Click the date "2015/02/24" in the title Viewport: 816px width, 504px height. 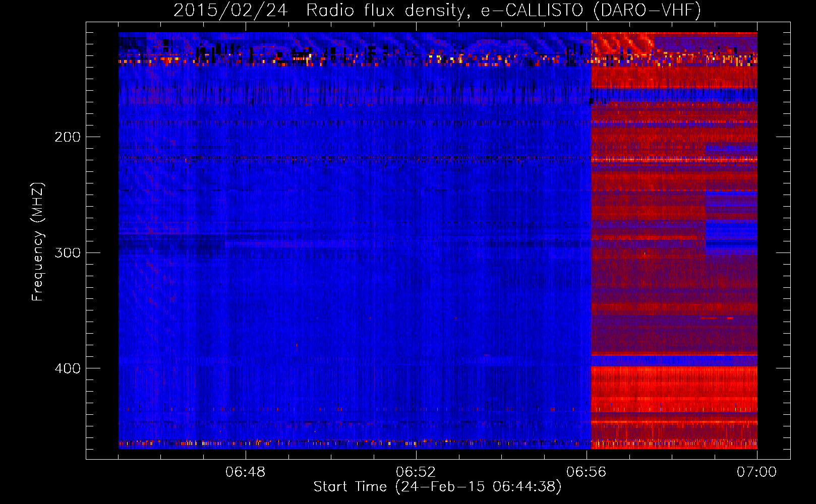pos(230,10)
